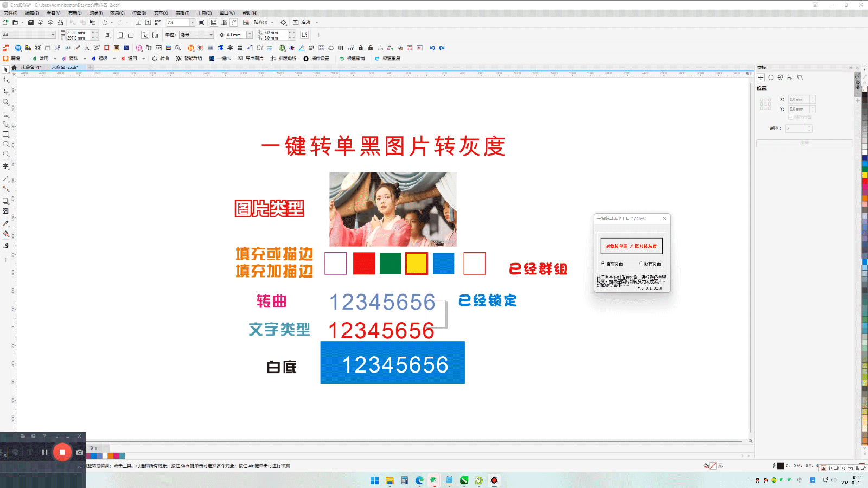This screenshot has height=488, width=868.
Task: Select the Position icon in the Transform docker
Action: pos(761,78)
